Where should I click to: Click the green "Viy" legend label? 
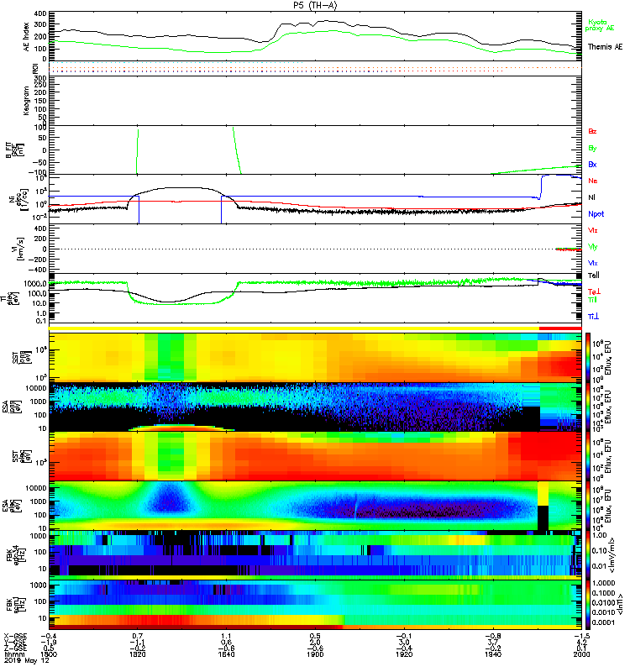pos(593,247)
